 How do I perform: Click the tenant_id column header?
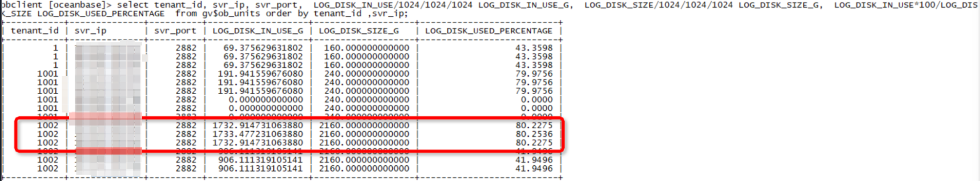[x=35, y=31]
